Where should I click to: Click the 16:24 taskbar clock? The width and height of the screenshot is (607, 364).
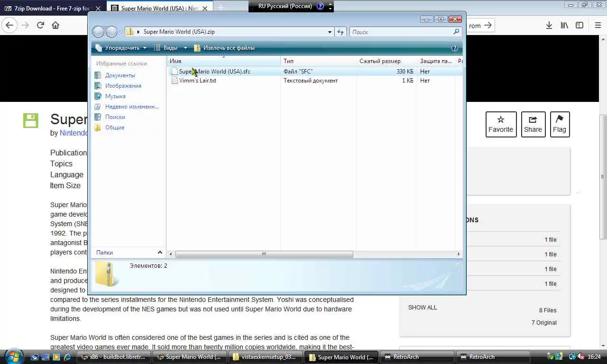pos(594,357)
